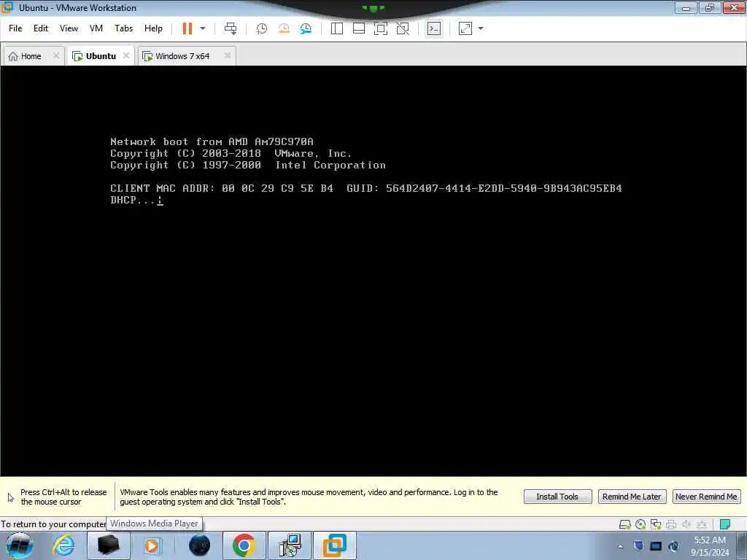
Task: Click the Windows Start orb
Action: tap(19, 545)
